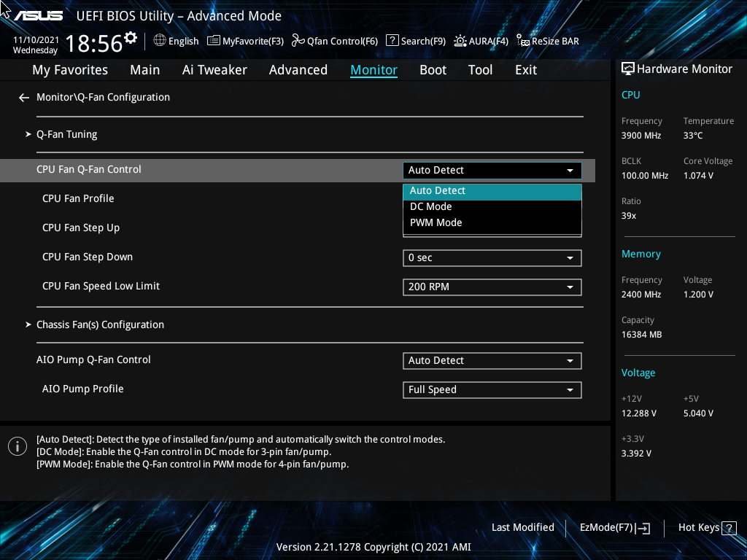Click CPU frequency 3900 MHz value
This screenshot has height=560, width=747.
click(x=641, y=136)
